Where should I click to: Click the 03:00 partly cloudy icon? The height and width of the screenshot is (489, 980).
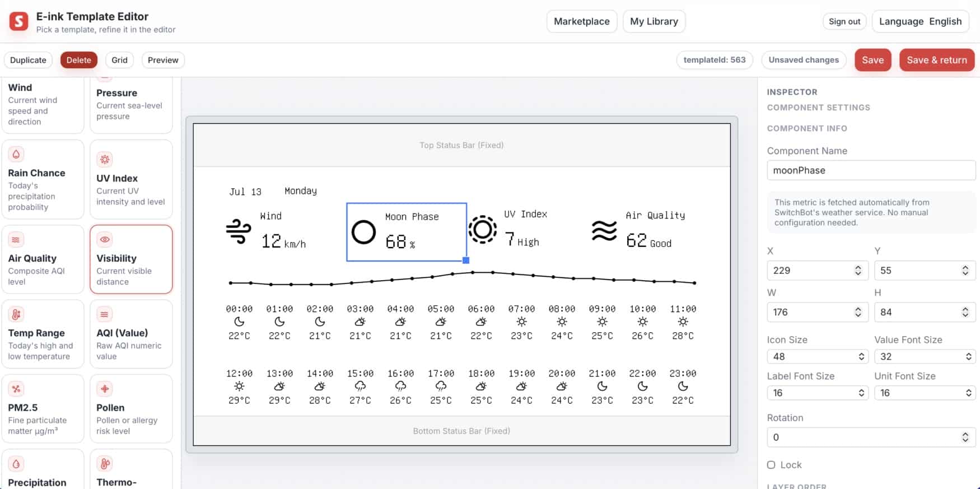[360, 322]
